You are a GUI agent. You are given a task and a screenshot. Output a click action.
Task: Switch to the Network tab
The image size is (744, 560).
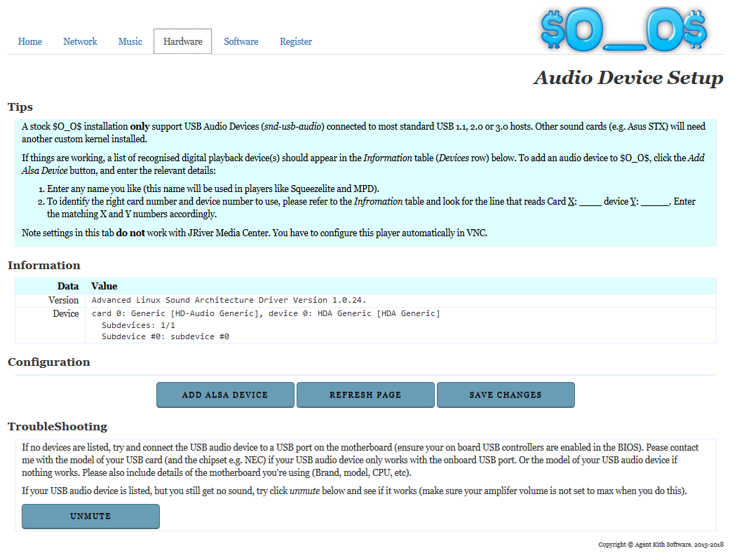click(x=80, y=42)
